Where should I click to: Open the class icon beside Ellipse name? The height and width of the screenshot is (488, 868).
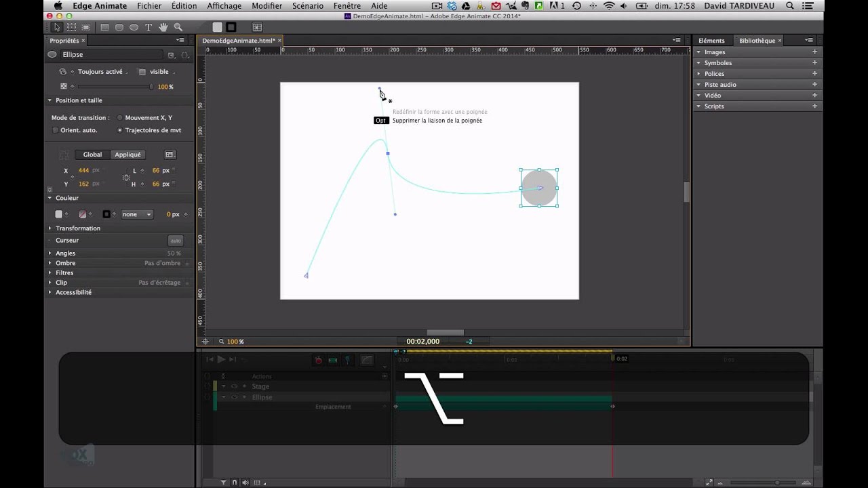click(x=171, y=55)
